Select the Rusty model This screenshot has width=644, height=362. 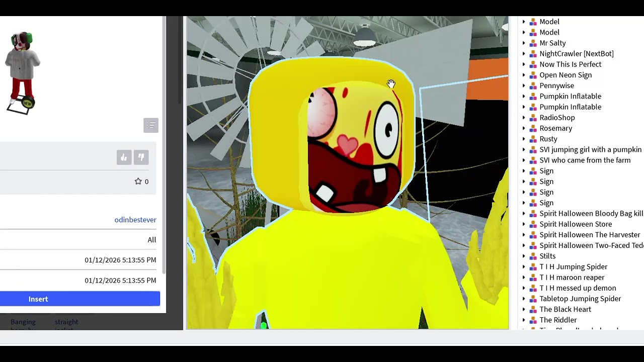(x=548, y=139)
